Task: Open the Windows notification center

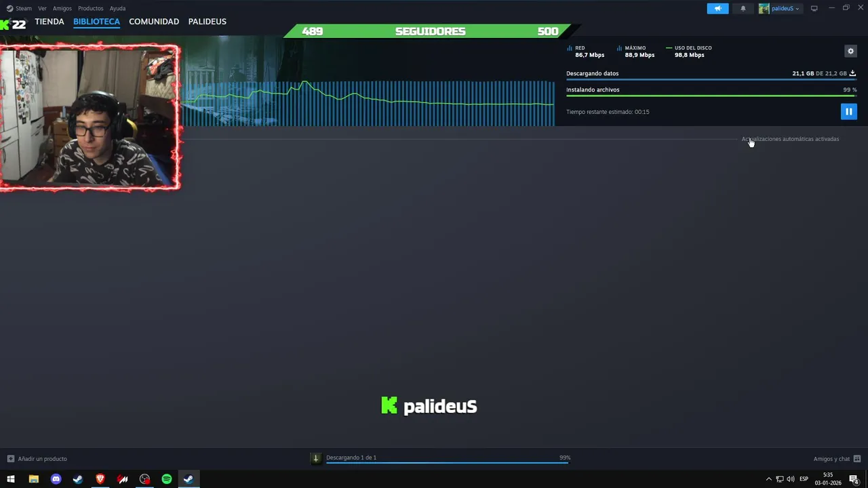Action: pyautogui.click(x=854, y=479)
